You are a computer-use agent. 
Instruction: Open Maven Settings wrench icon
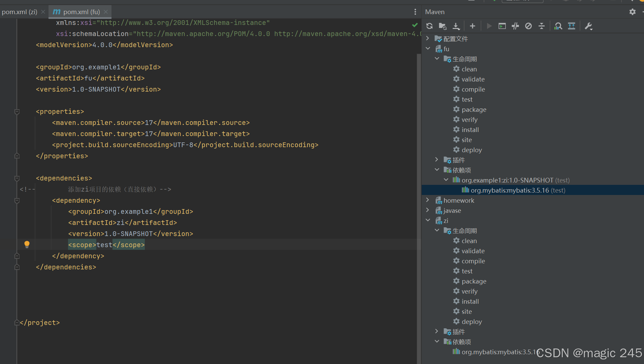point(588,26)
